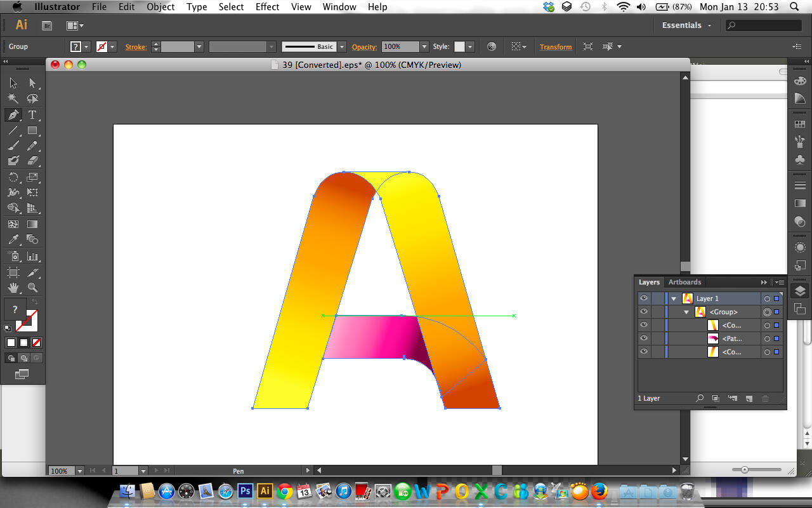Click the Stroke link label

(136, 47)
